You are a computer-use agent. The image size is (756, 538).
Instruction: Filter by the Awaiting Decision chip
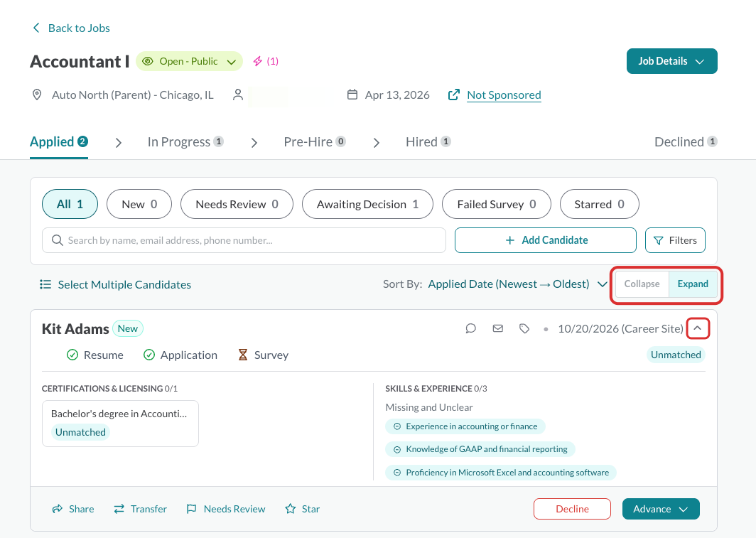[367, 204]
